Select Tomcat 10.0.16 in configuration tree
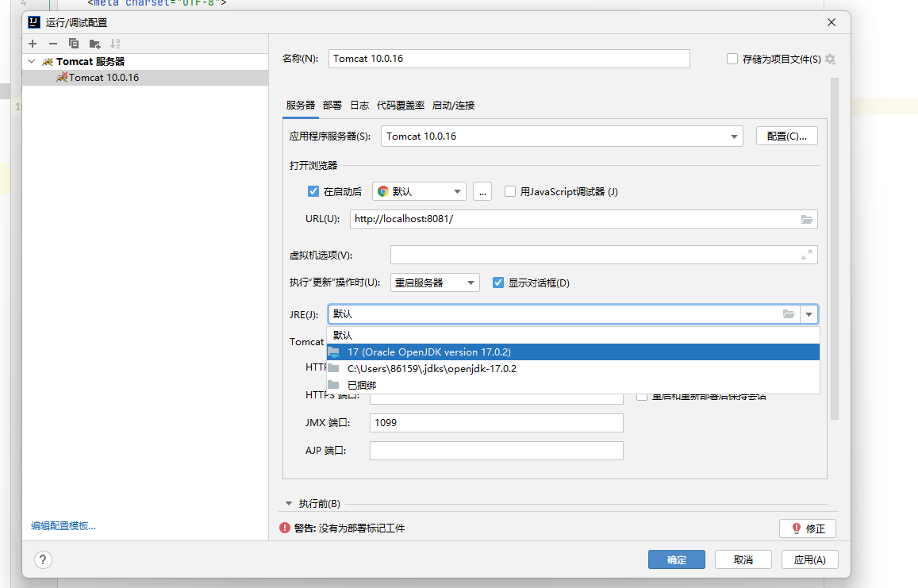 145,77
